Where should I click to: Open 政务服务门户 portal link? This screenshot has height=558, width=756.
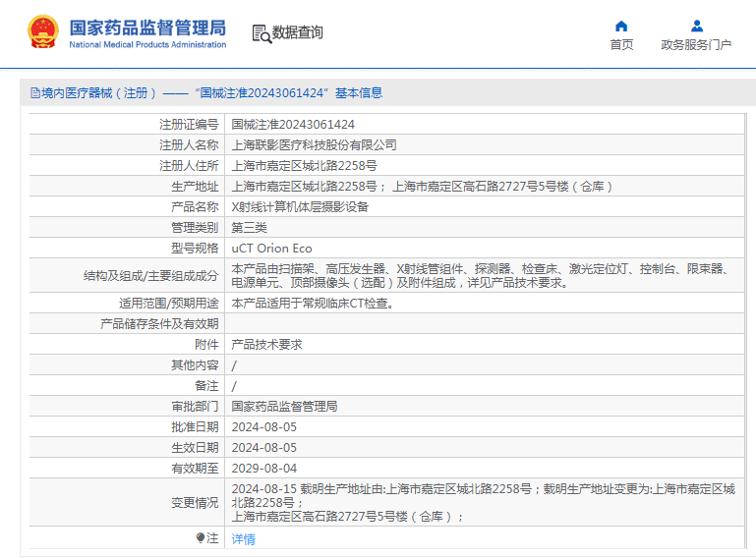(696, 45)
